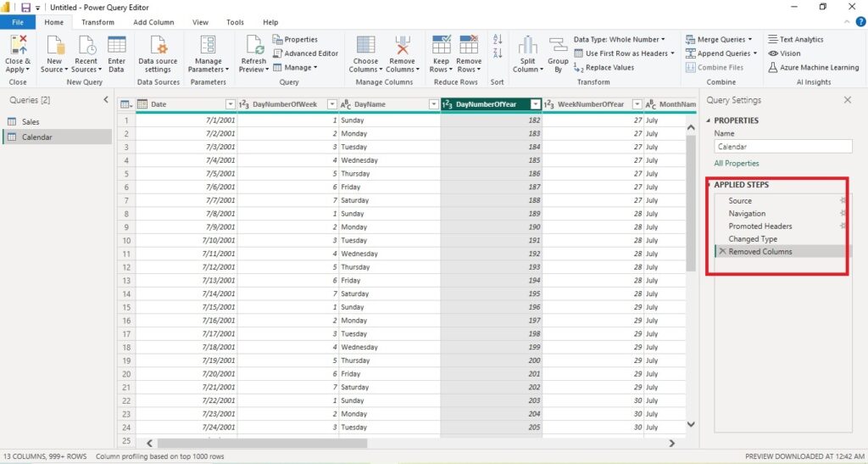This screenshot has height=464, width=868.
Task: Open Azure Machine Learning insights
Action: pos(813,68)
